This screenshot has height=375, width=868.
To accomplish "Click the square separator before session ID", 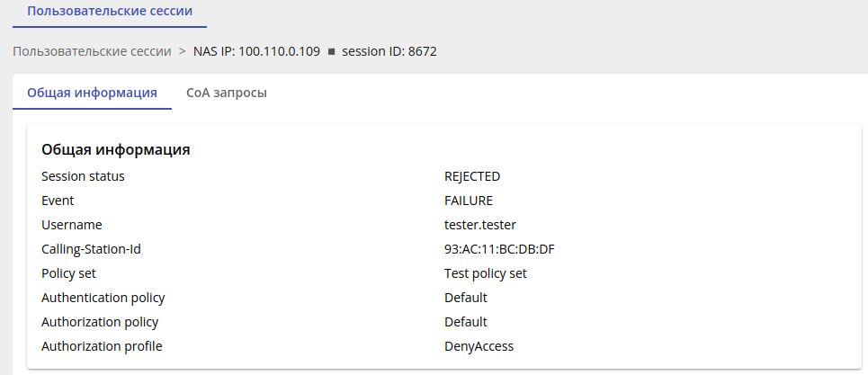I will click(331, 52).
